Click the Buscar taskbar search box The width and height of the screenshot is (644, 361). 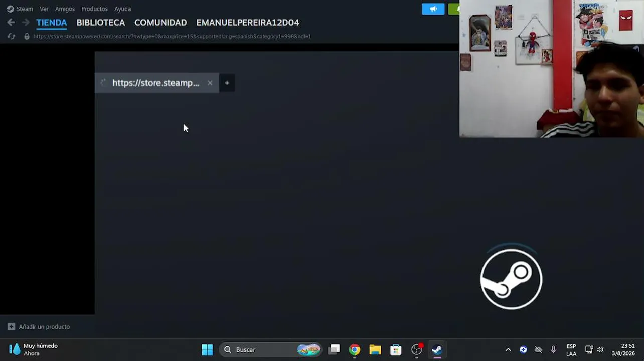coord(271,350)
